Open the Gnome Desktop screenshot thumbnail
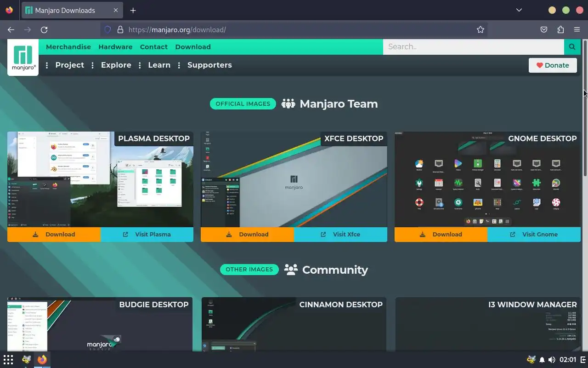This screenshot has height=368, width=588. (487, 179)
